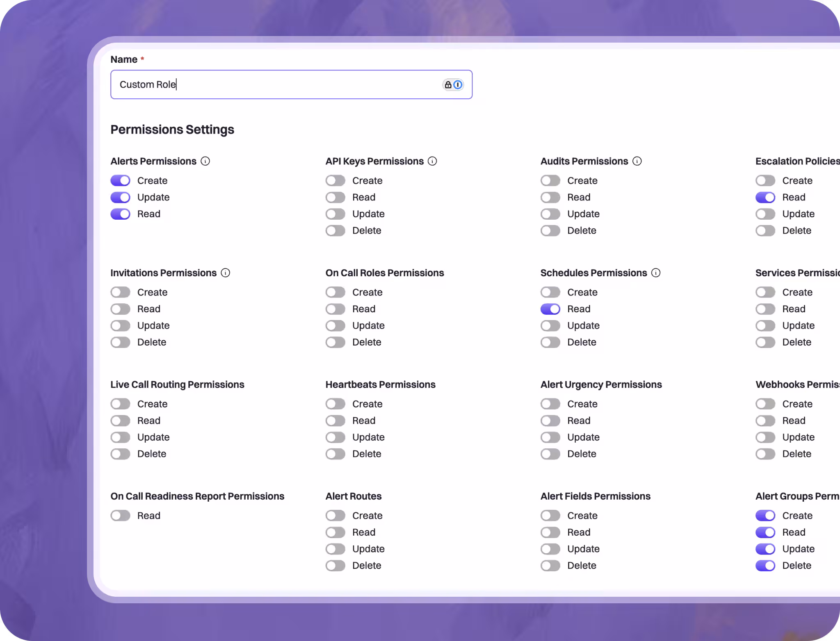The width and height of the screenshot is (840, 641).
Task: Click the Name input field
Action: pyautogui.click(x=291, y=84)
